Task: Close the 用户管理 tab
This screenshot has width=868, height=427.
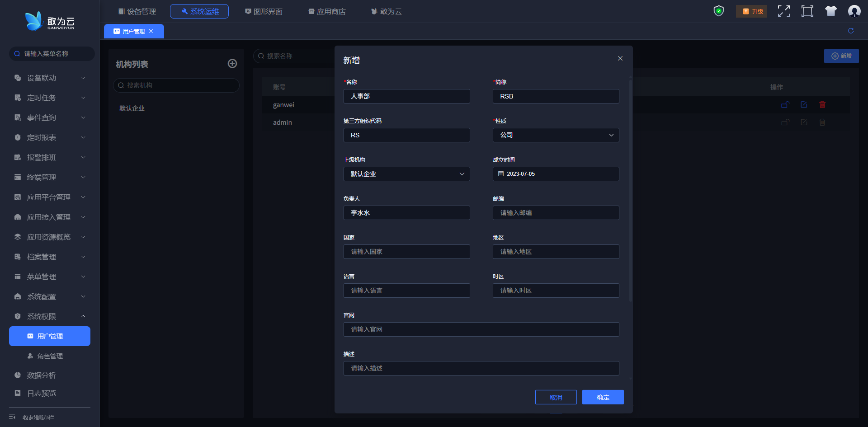Action: pyautogui.click(x=151, y=31)
